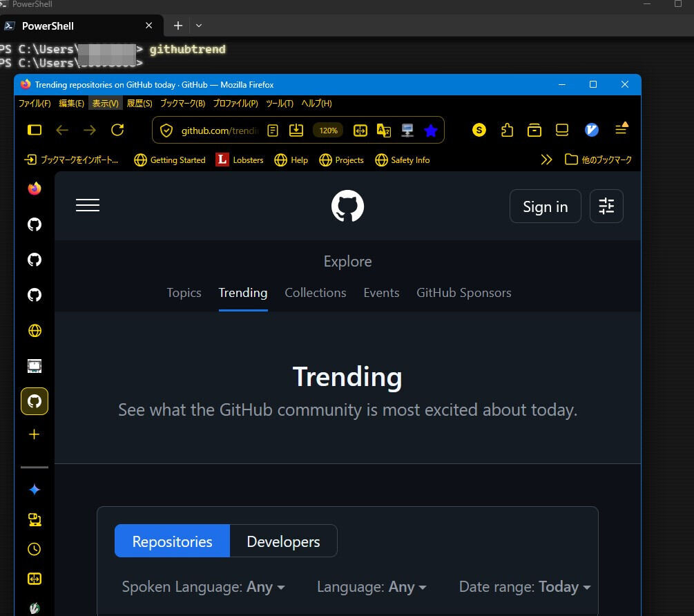
Task: Open the PowerShell new-tab dropdown chevron
Action: (x=199, y=26)
